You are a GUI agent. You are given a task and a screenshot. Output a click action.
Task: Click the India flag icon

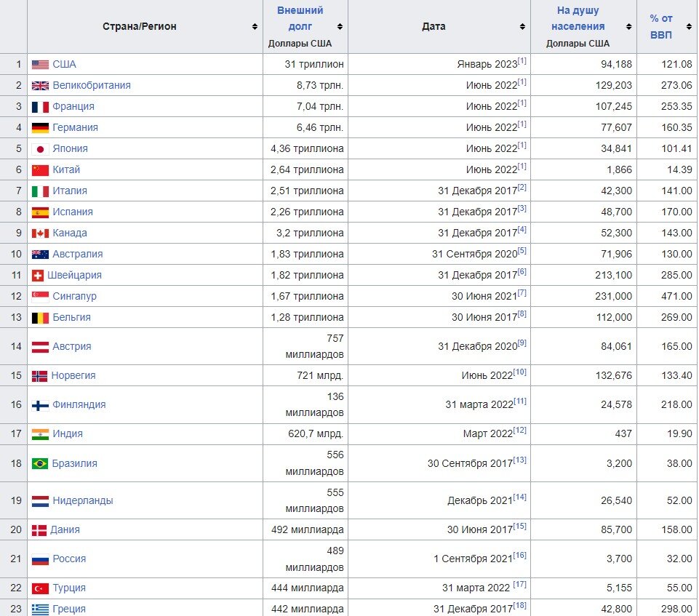point(40,434)
